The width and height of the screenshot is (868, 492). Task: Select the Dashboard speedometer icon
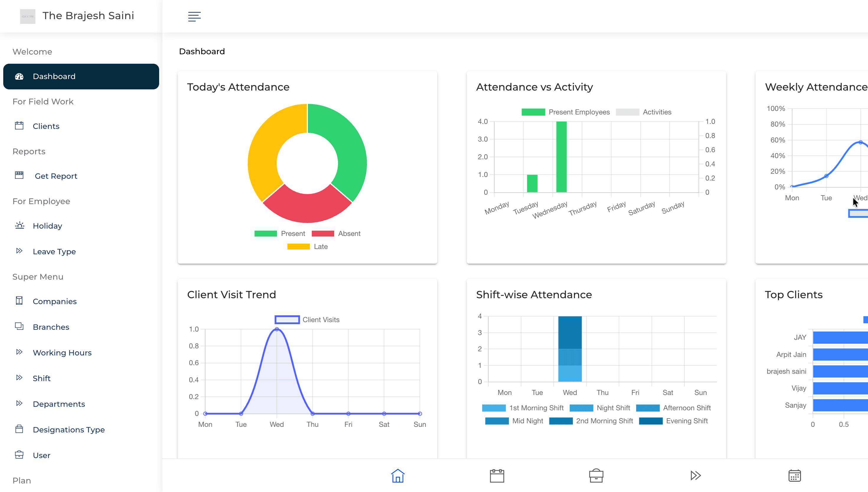point(19,76)
